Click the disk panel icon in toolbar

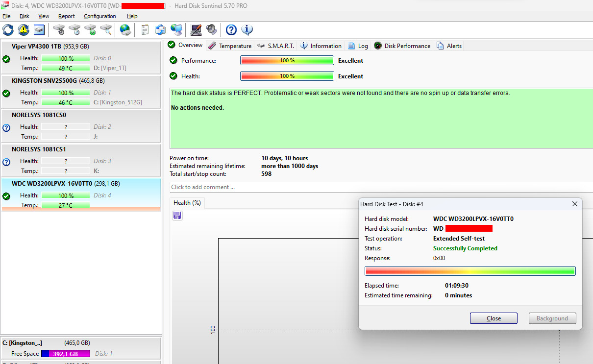coord(39,30)
